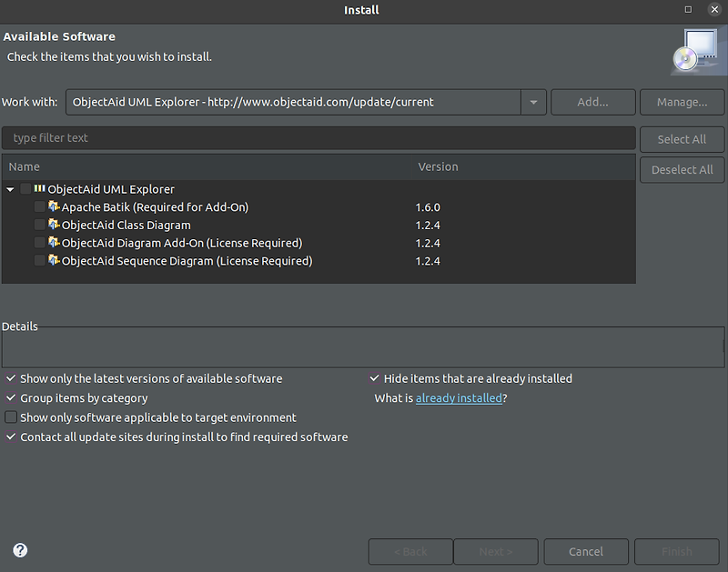728x572 pixels.
Task: Click version 1.2.4 of ObjectAid Class Diagram
Action: [x=428, y=226]
